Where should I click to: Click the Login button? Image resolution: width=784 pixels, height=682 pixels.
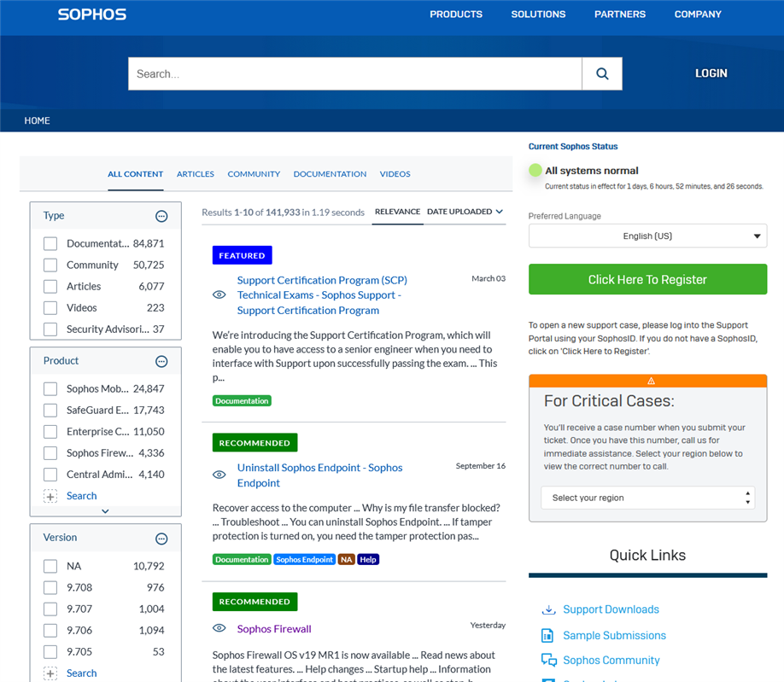(x=711, y=73)
